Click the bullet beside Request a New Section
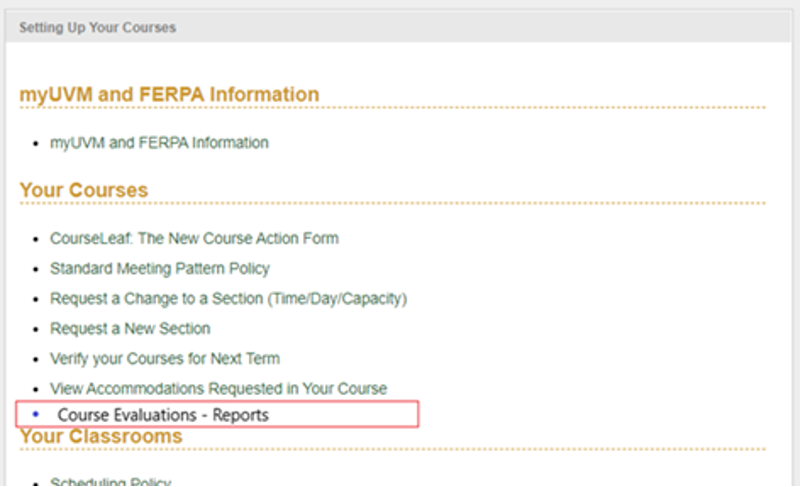The width and height of the screenshot is (800, 487). pyautogui.click(x=36, y=329)
